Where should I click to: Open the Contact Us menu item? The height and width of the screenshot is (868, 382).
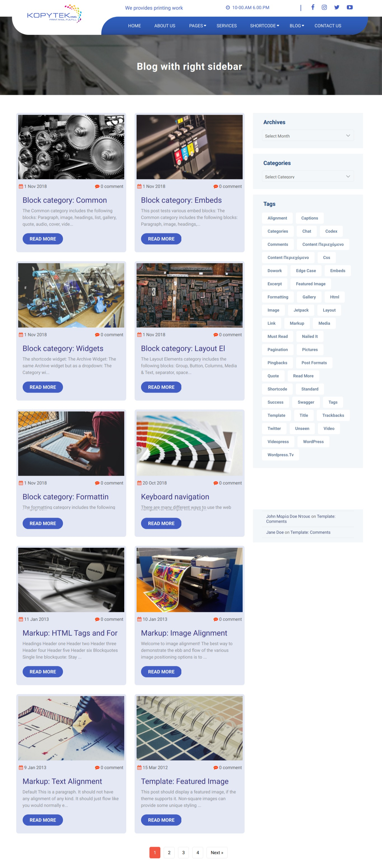coord(328,26)
